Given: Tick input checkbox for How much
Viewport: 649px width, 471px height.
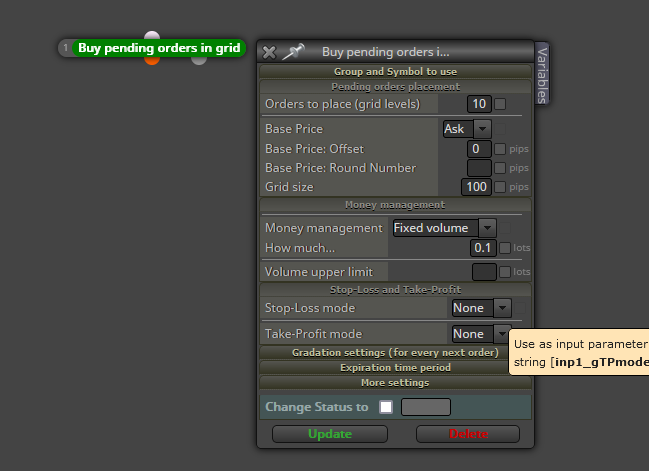Looking at the screenshot, I should click(x=505, y=248).
